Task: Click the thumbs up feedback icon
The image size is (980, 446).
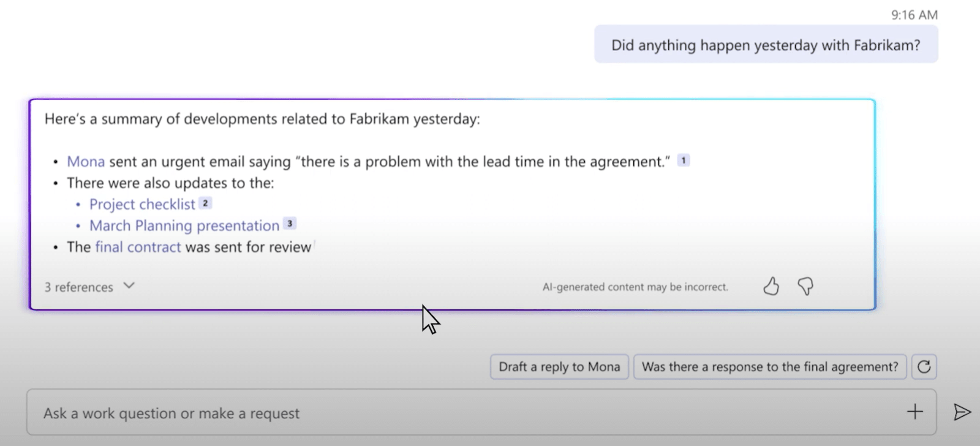Action: (x=771, y=286)
